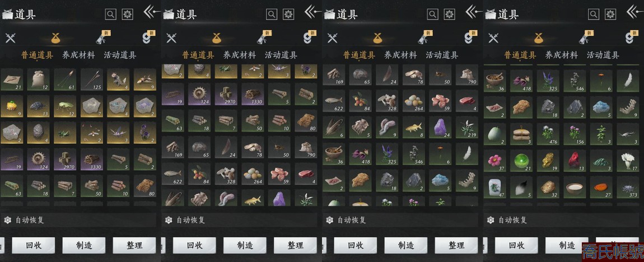This screenshot has height=262, width=644.
Task: Select the green orb item with count 21
Action: pos(521,161)
